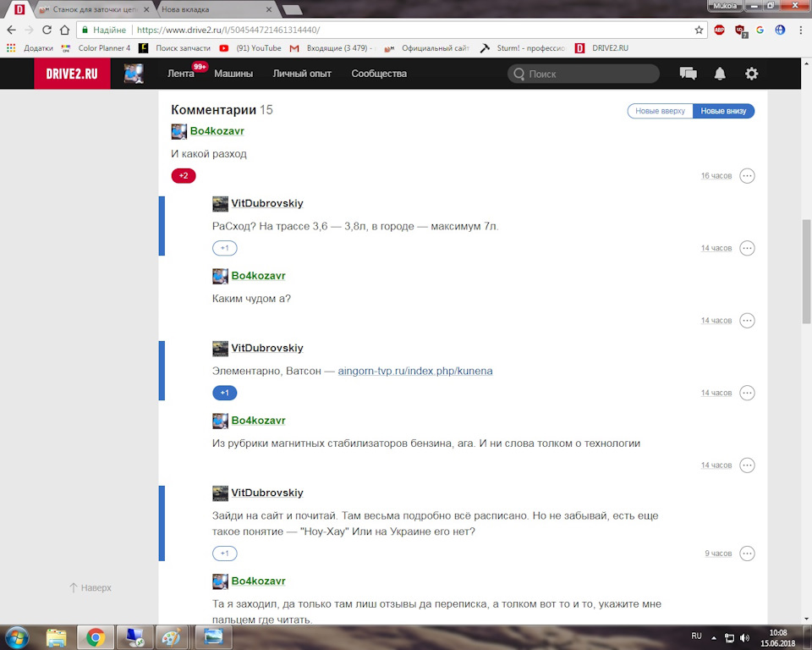Image resolution: width=812 pixels, height=650 pixels.
Task: Open the aingorn-tvp.ru/index.php/kunena link
Action: (415, 372)
